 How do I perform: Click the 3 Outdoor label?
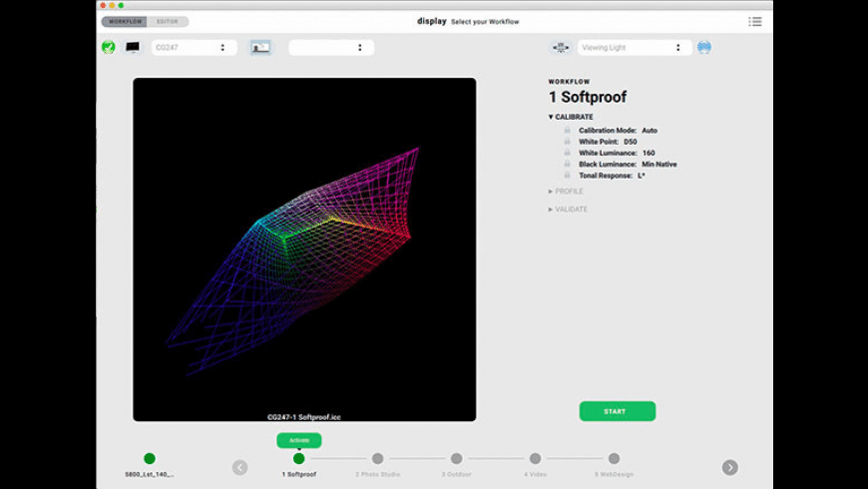pos(456,475)
